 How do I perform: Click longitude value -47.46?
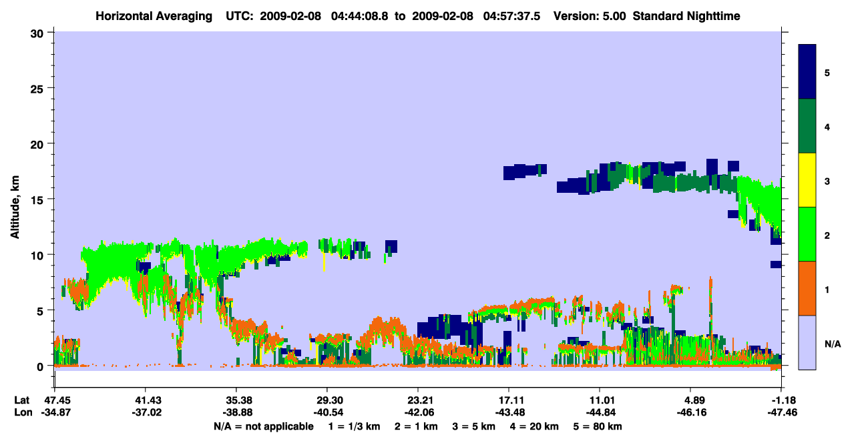click(x=781, y=413)
